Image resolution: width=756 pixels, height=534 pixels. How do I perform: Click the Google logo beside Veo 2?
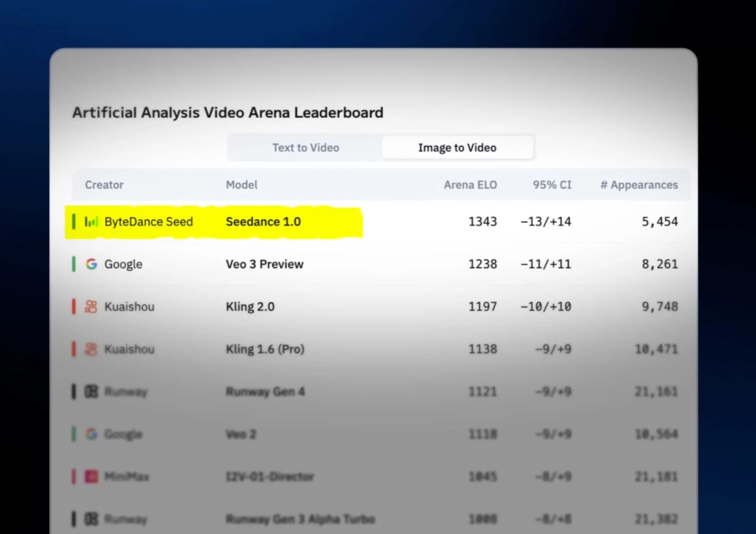pos(91,434)
